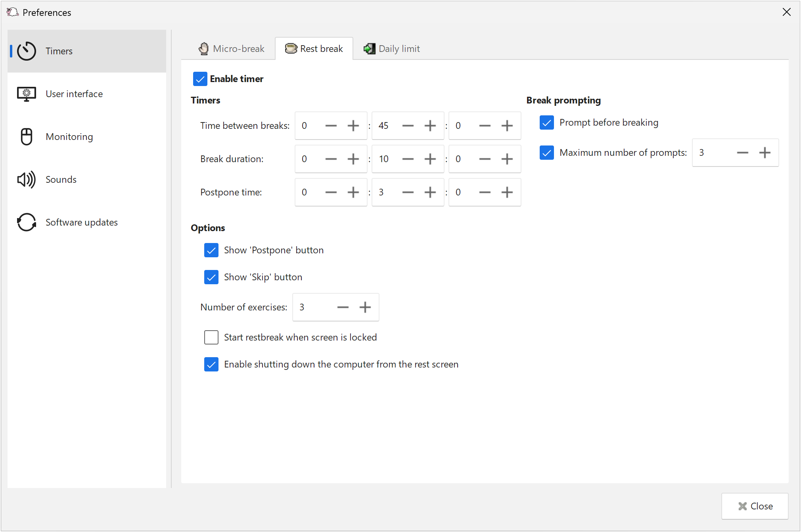Switch to the Micro-break tab
This screenshot has height=532, width=801.
[x=231, y=49]
